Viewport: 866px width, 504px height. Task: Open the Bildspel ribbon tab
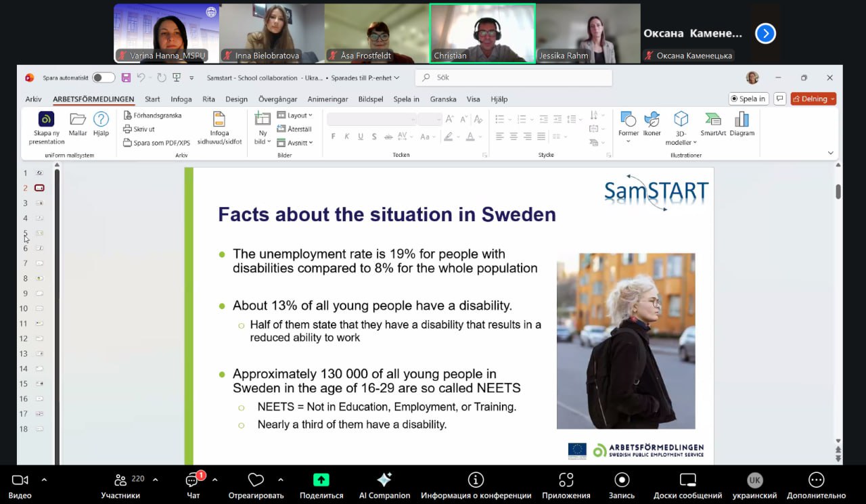[x=371, y=99]
